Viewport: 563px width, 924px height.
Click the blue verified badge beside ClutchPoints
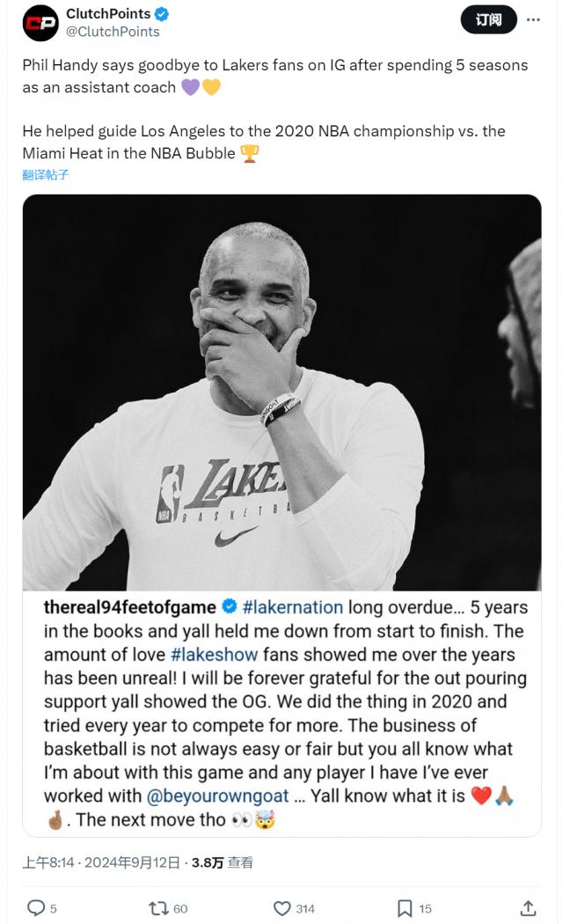click(162, 14)
